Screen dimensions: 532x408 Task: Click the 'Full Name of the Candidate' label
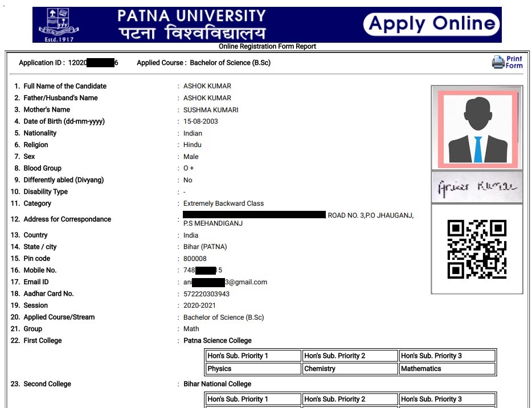point(65,86)
